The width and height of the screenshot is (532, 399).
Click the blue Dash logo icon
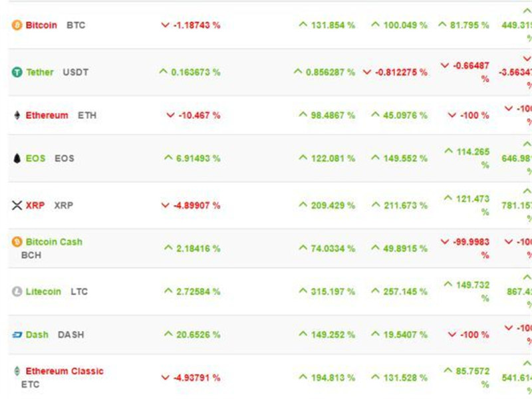(17, 335)
